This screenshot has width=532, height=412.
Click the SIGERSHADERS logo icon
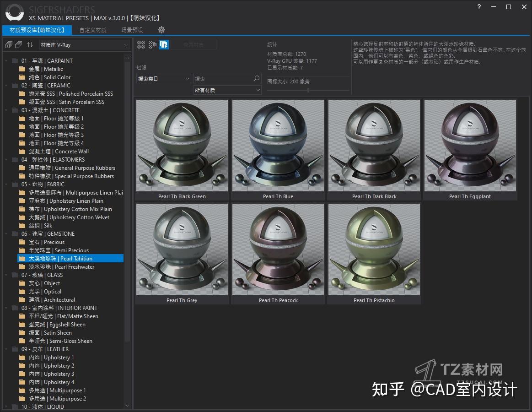pyautogui.click(x=14, y=12)
